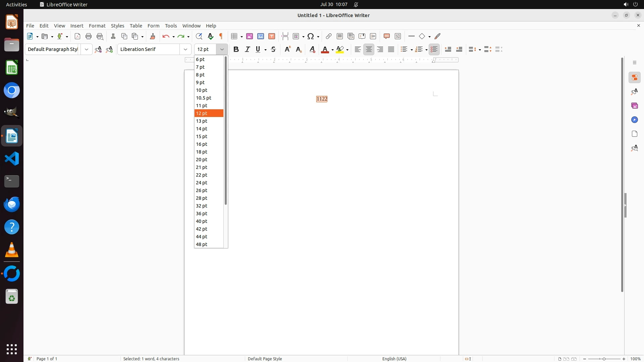Select 24 pt from font size list
The height and width of the screenshot is (362, 644).
click(202, 183)
